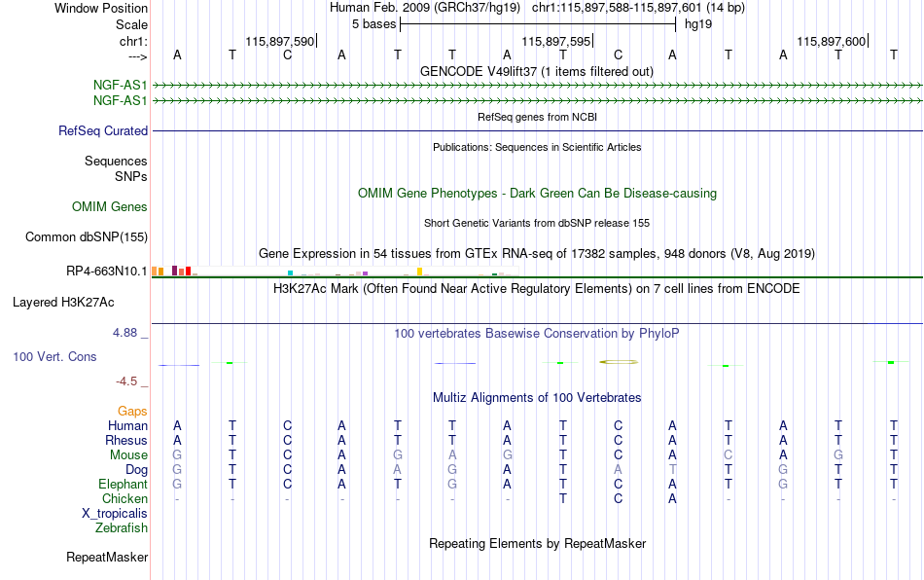Image resolution: width=924 pixels, height=580 pixels.
Task: Click the T base in Chicken row
Action: (x=563, y=498)
